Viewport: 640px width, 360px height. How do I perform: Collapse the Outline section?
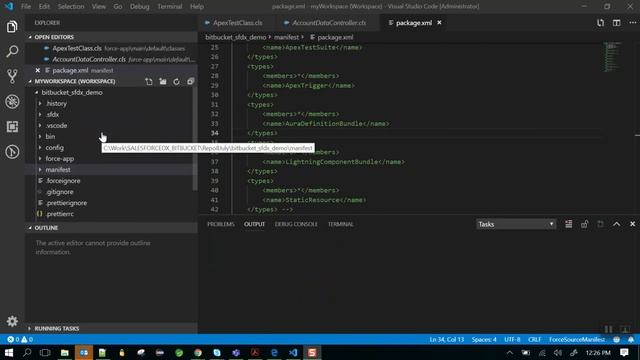point(111,228)
